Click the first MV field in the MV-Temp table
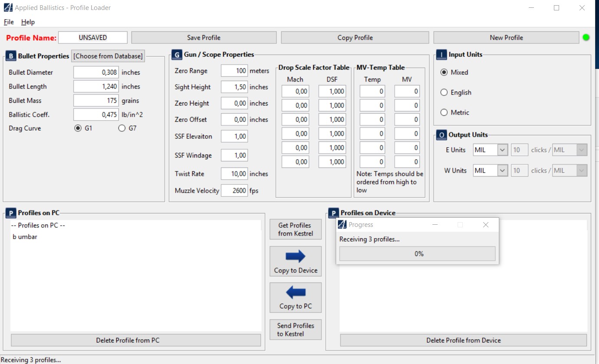Screen dimensions: 599x364 407,91
